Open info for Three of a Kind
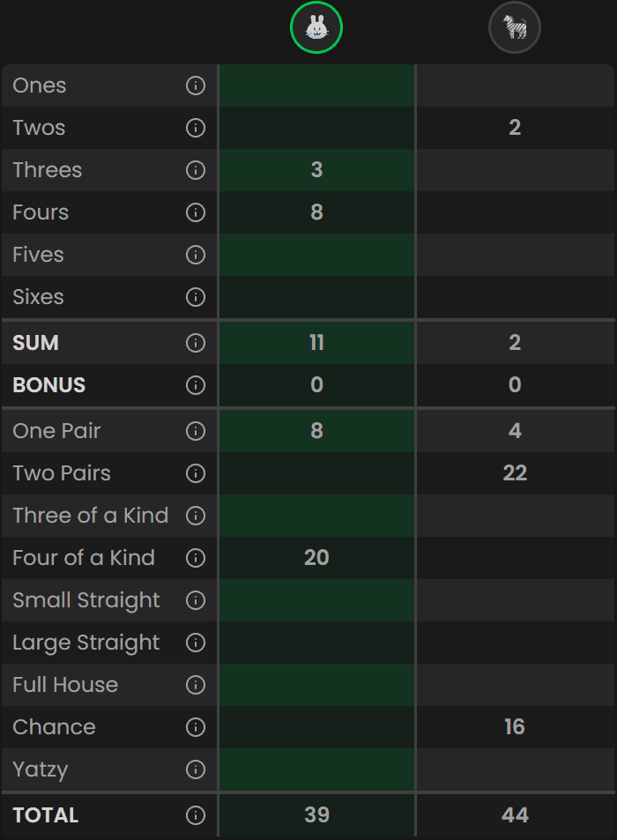Viewport: 617px width, 840px height. click(196, 516)
